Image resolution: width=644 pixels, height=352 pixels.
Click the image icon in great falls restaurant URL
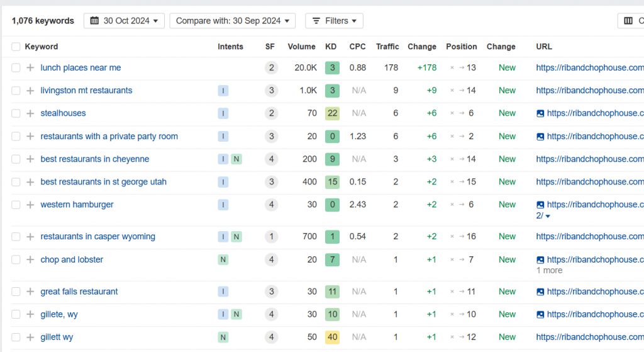pos(540,292)
